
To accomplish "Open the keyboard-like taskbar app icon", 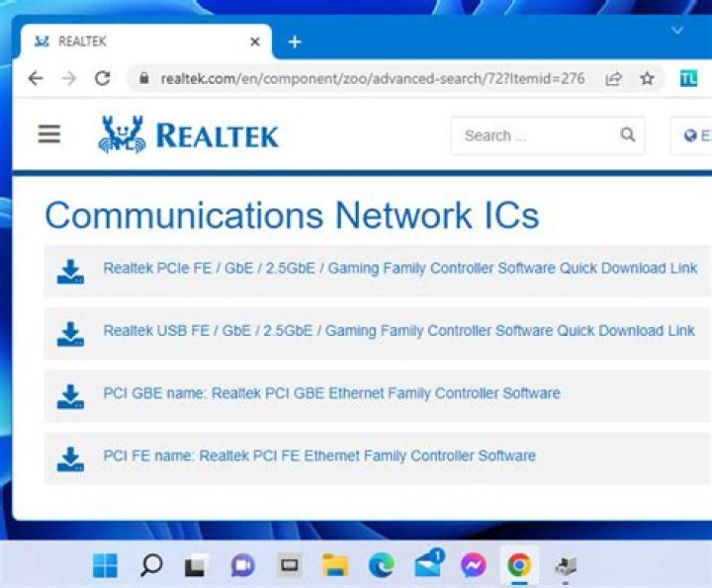I will [x=289, y=565].
